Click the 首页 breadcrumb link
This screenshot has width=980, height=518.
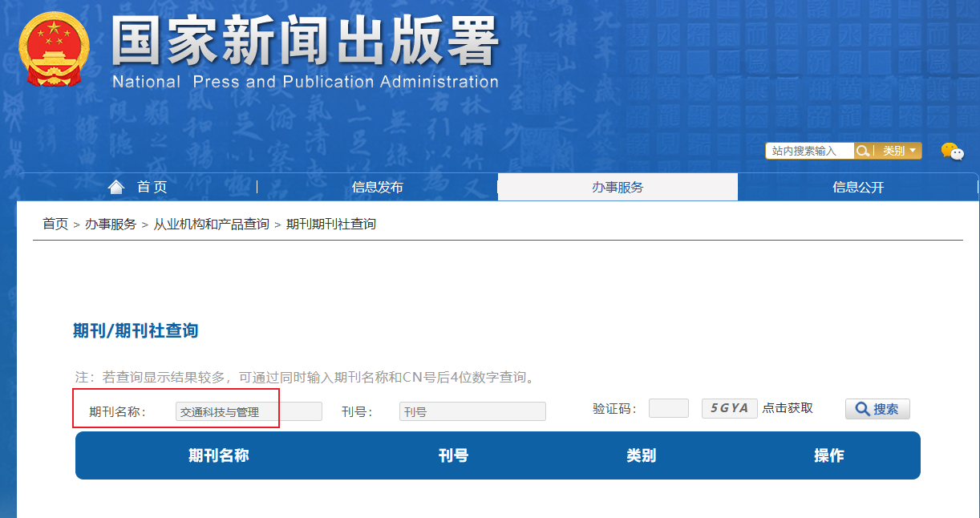(x=55, y=224)
